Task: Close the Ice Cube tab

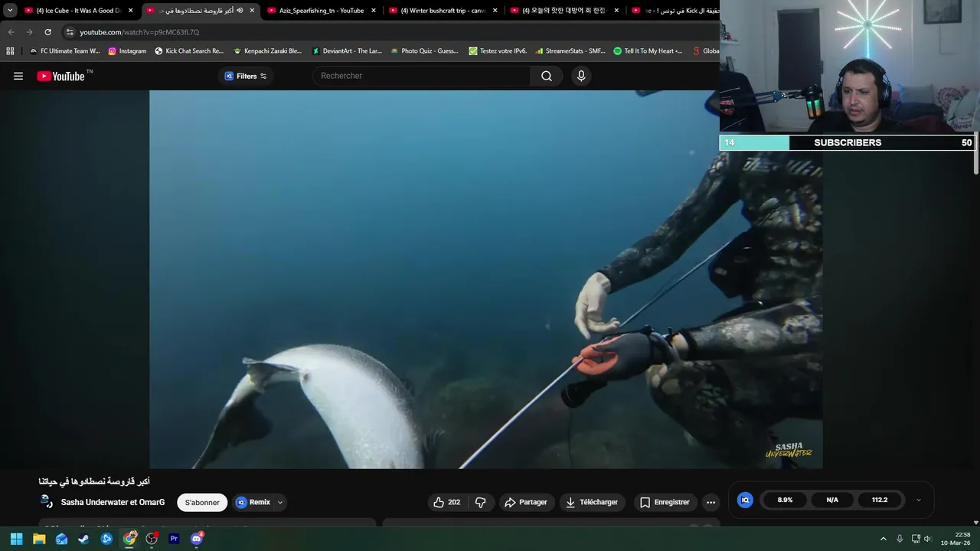Action: point(131,11)
